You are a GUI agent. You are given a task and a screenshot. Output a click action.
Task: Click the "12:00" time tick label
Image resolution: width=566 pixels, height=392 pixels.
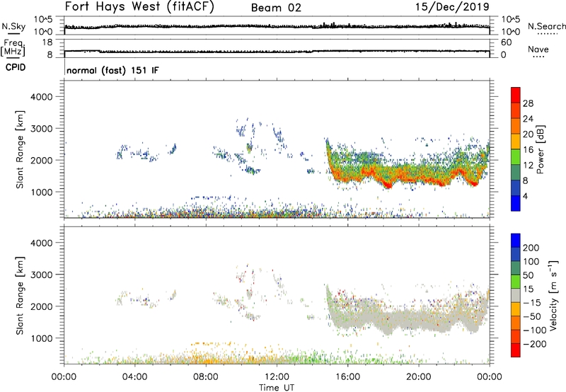click(x=277, y=377)
